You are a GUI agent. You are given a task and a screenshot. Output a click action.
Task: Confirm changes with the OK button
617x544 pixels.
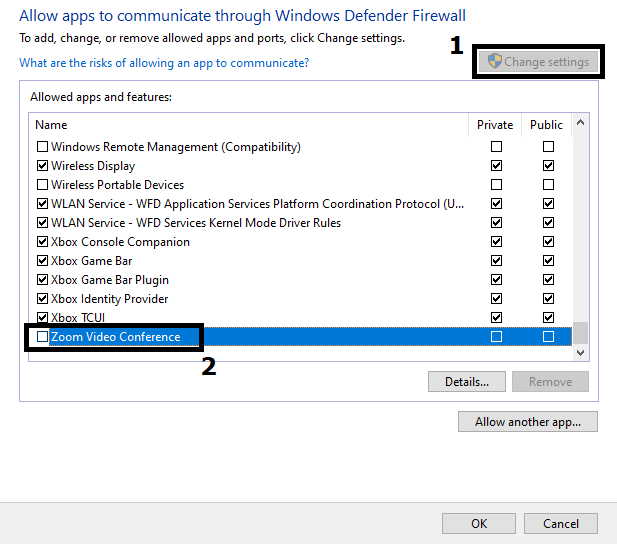[x=479, y=523]
